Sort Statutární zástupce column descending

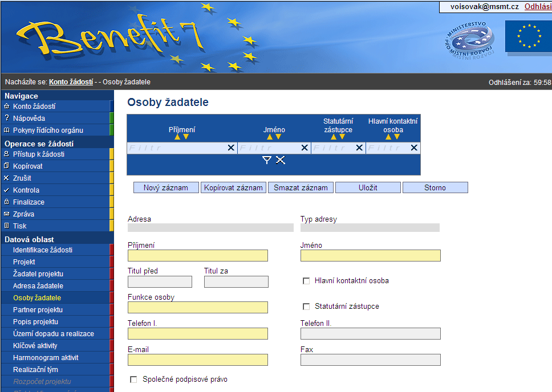342,137
